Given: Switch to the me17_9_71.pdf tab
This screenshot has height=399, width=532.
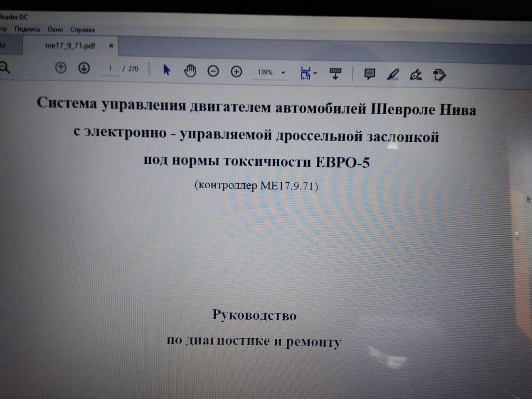Looking at the screenshot, I should 70,46.
